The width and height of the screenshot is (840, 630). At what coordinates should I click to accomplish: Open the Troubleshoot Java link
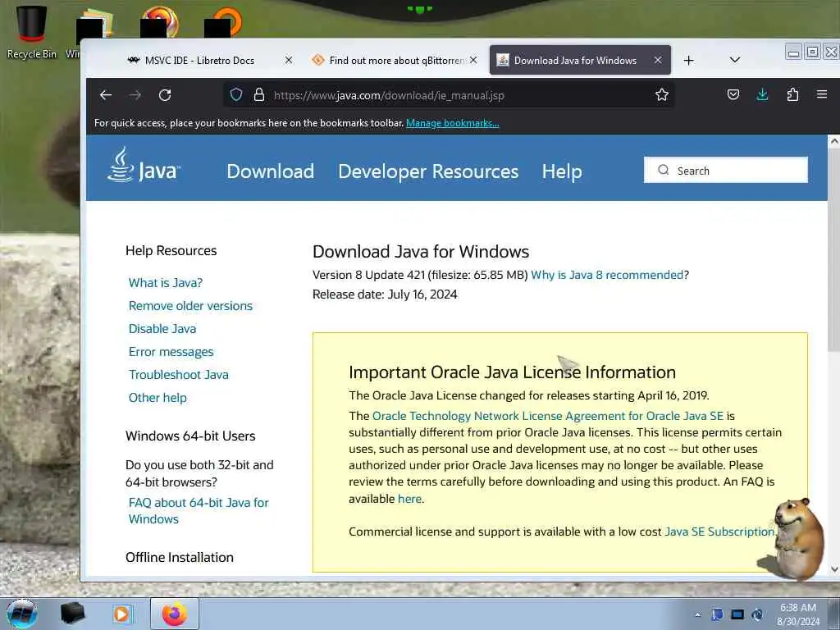click(x=178, y=375)
